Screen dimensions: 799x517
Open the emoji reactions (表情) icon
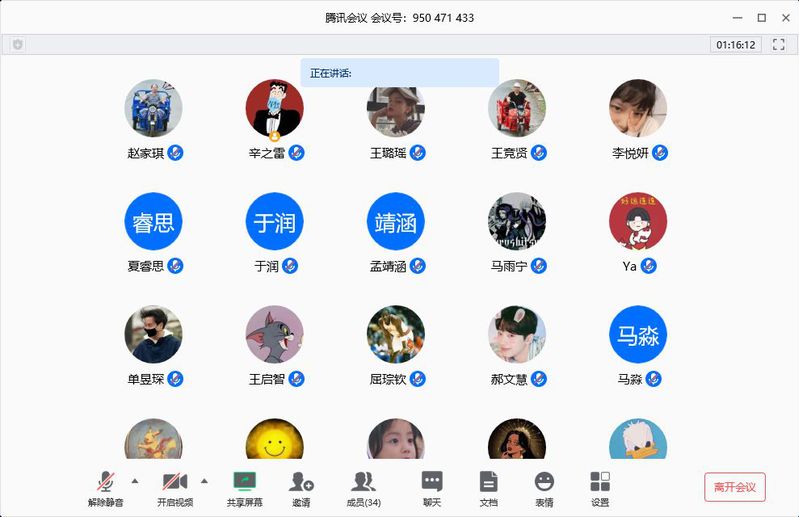(544, 488)
